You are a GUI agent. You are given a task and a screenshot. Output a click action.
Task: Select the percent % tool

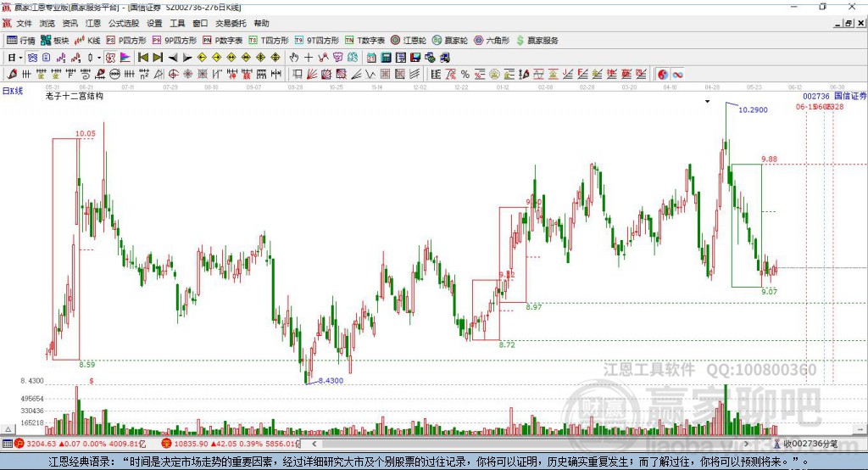pos(465,75)
